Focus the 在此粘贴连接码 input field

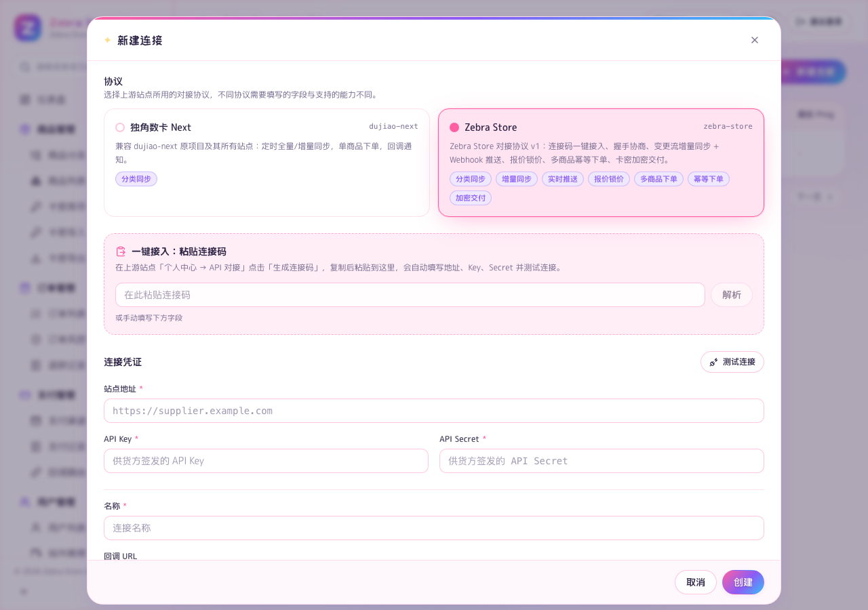(410, 295)
